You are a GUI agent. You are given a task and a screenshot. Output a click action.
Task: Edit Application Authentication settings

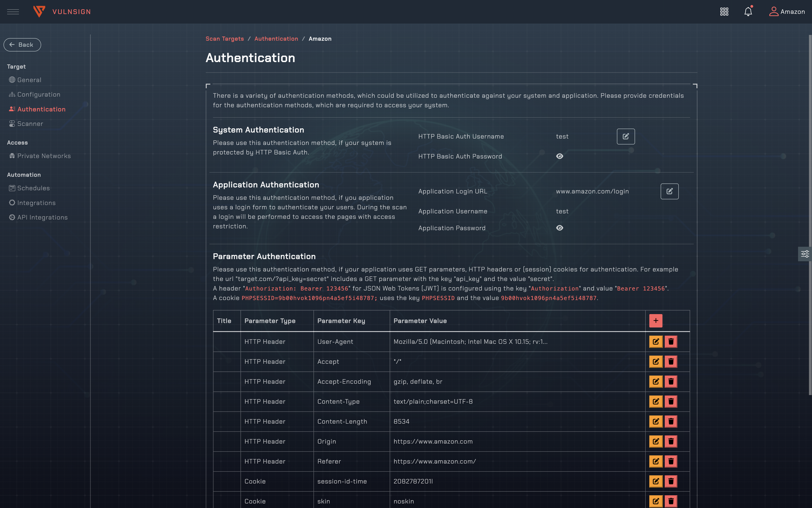(669, 191)
